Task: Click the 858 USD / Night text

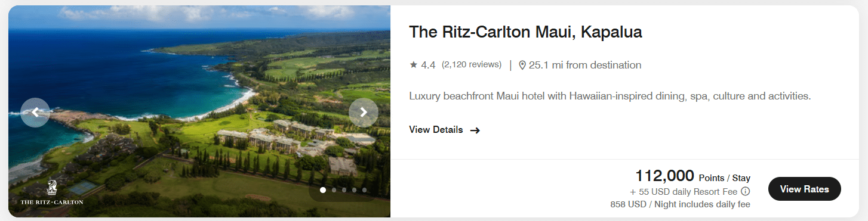Action: (x=680, y=204)
